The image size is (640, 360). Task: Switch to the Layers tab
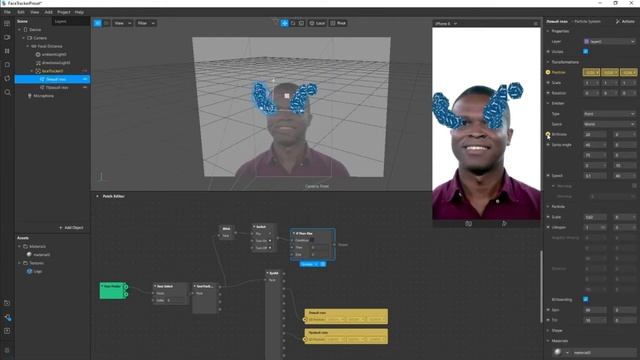pos(61,21)
